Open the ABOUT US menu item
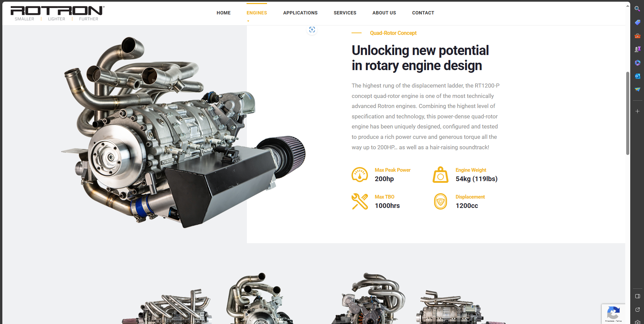Image resolution: width=644 pixels, height=324 pixels. click(384, 13)
